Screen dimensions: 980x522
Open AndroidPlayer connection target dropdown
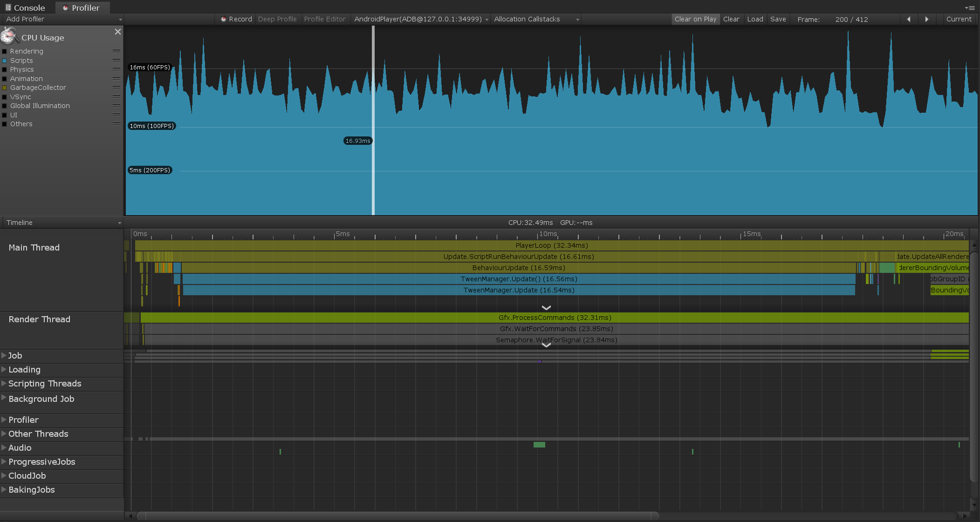421,19
